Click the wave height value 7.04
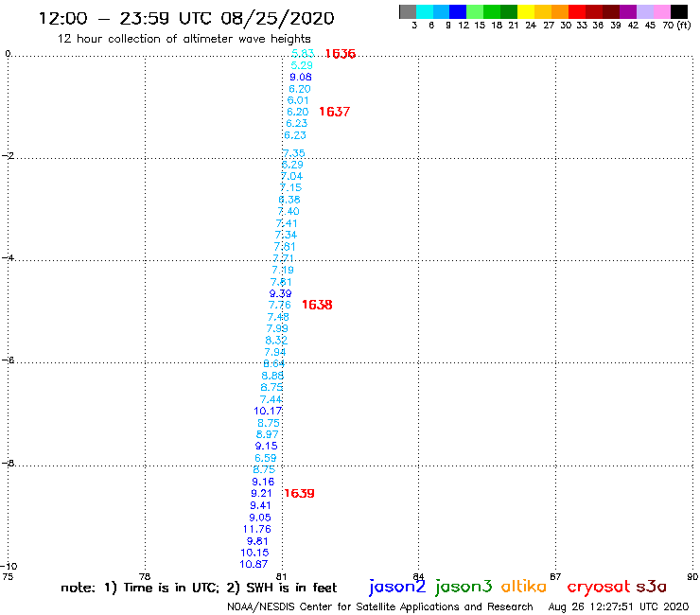Viewport: 700px width, 615px height. point(291,176)
